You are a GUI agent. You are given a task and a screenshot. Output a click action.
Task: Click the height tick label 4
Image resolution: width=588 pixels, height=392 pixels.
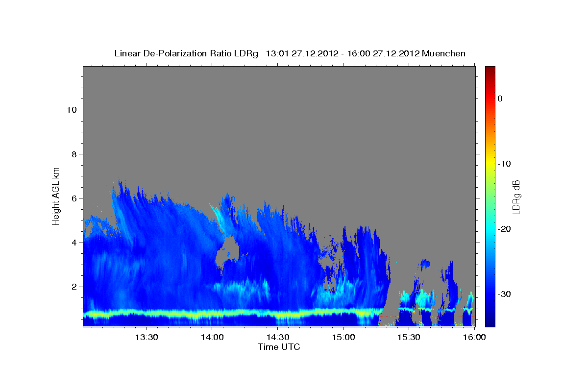(x=73, y=243)
